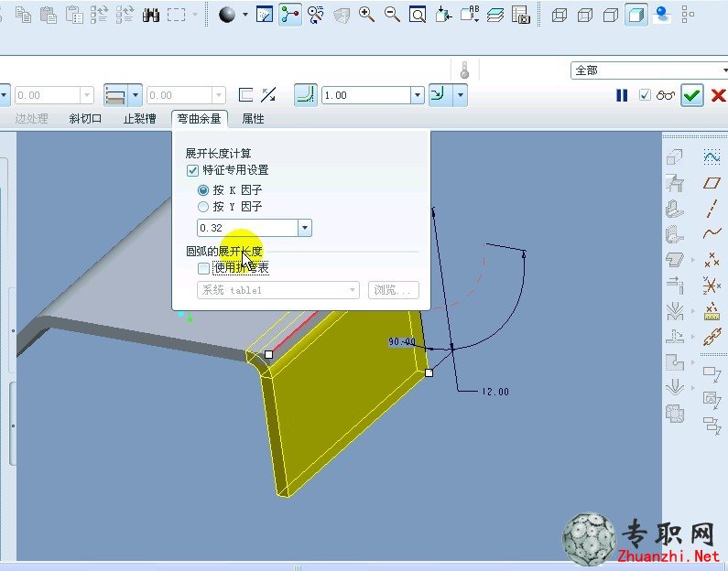Toggle the highlighted node-graph display icon
The width and height of the screenshot is (728, 571).
point(290,15)
